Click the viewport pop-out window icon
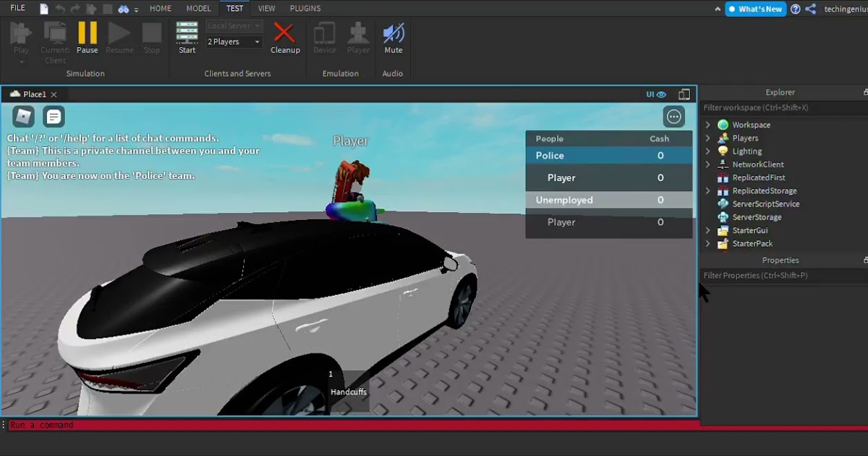 pos(684,94)
